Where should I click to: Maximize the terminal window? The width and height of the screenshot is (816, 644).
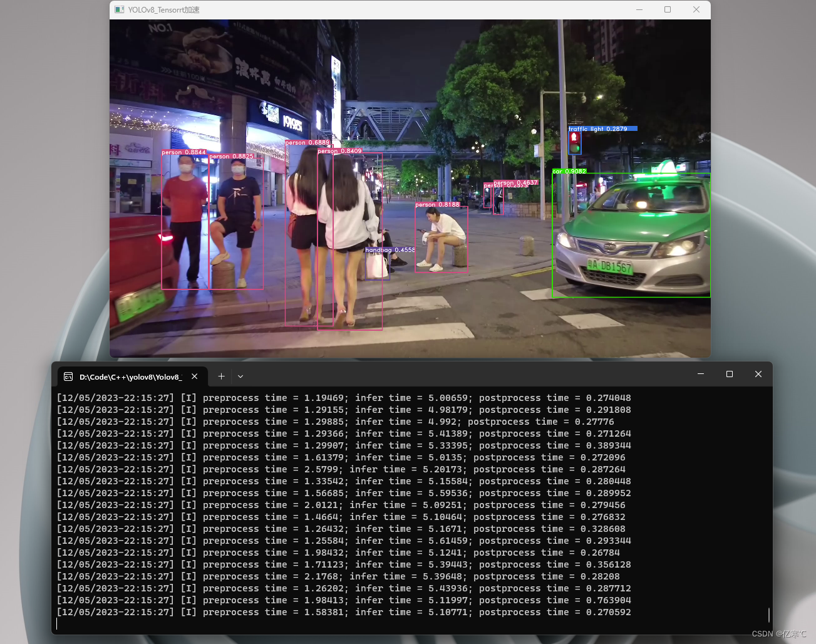729,374
